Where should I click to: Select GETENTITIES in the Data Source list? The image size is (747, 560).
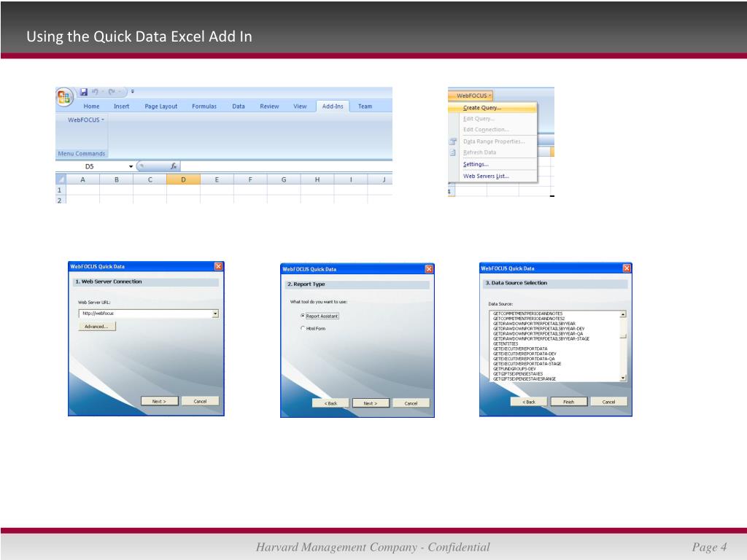tap(506, 344)
